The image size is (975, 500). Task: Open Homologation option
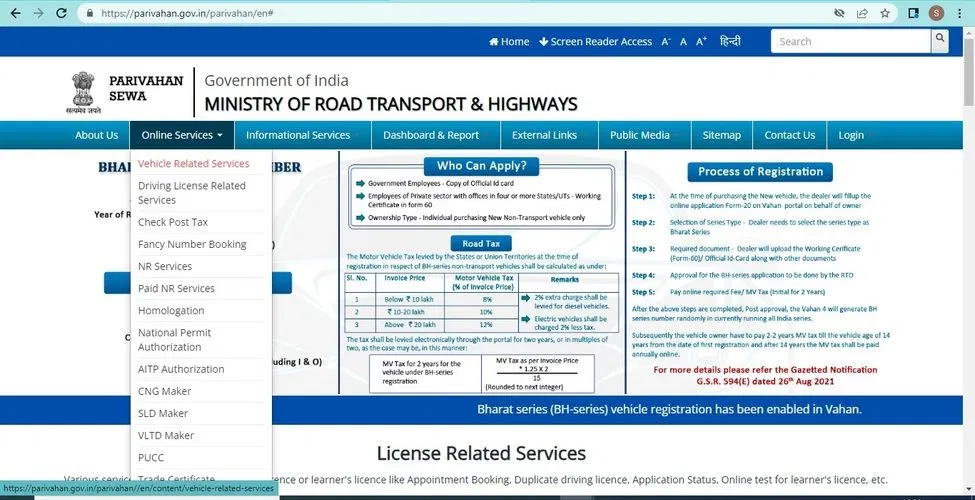coord(171,310)
